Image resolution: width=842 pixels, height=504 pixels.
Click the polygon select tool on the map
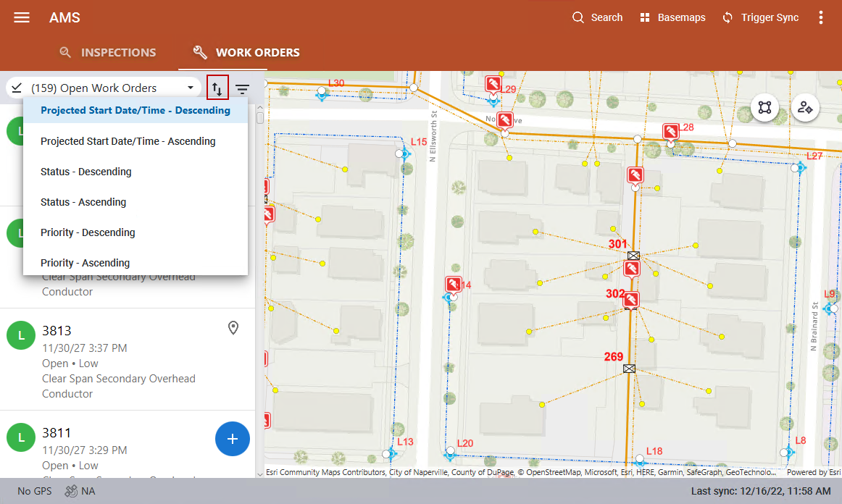point(764,108)
